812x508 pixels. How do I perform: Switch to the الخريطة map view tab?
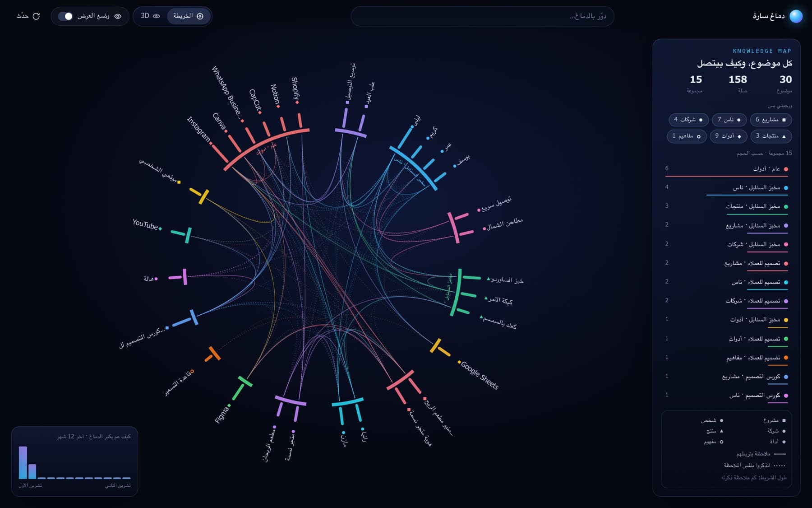[189, 16]
